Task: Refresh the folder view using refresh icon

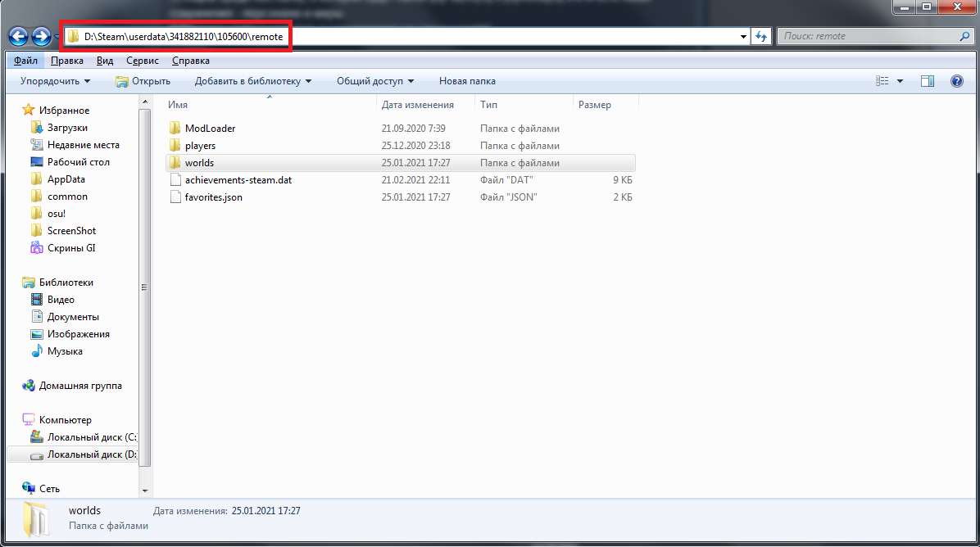Action: tap(760, 36)
